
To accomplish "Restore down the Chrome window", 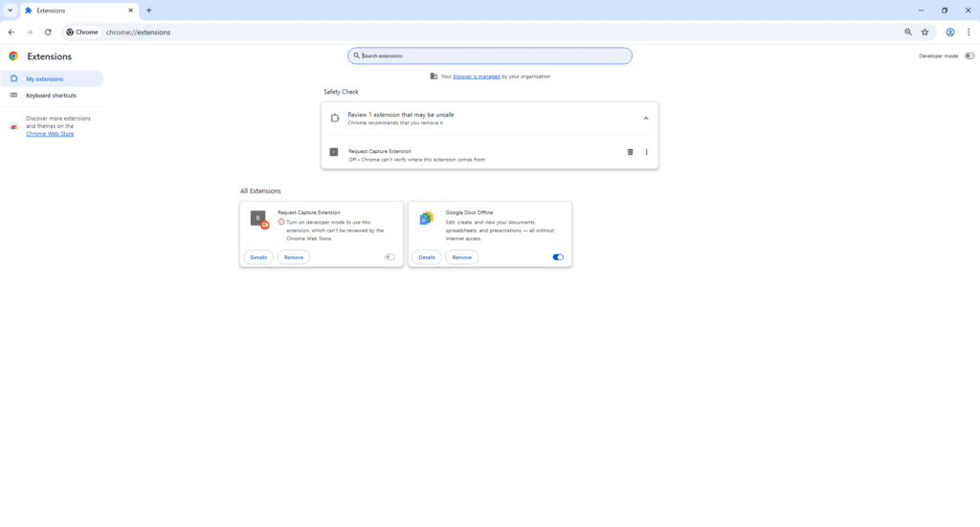I will point(945,10).
